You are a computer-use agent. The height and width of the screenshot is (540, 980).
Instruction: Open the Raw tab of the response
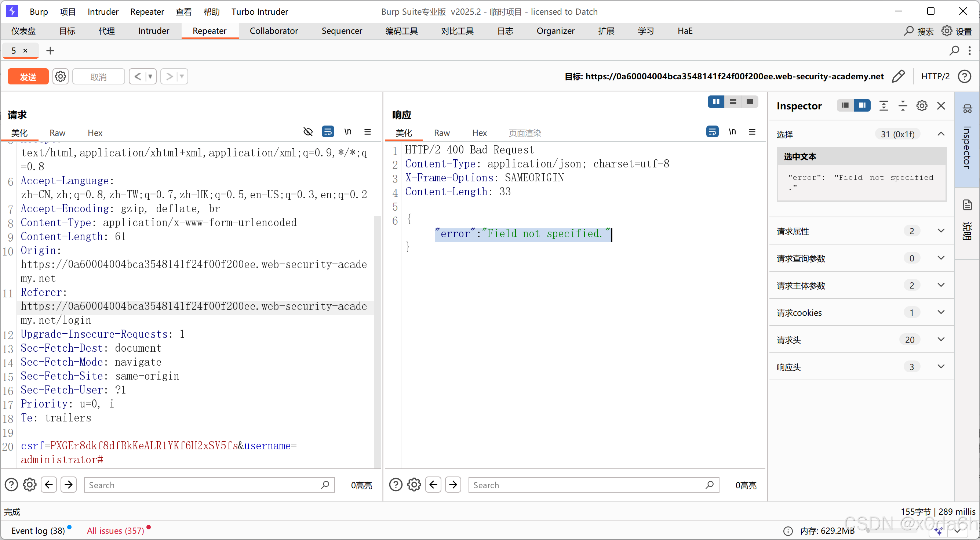click(x=442, y=133)
